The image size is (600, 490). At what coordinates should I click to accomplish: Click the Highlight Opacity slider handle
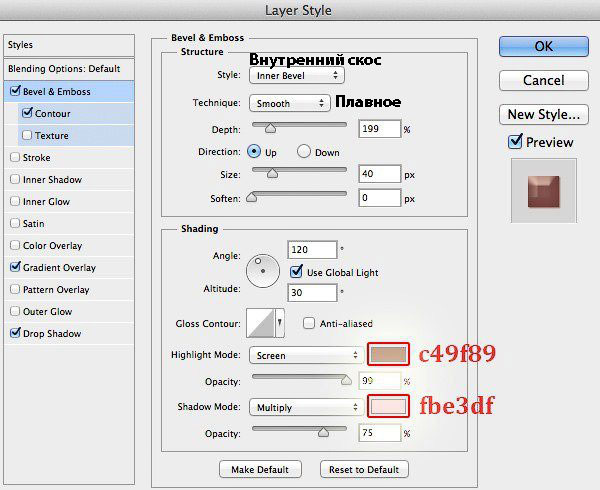346,379
